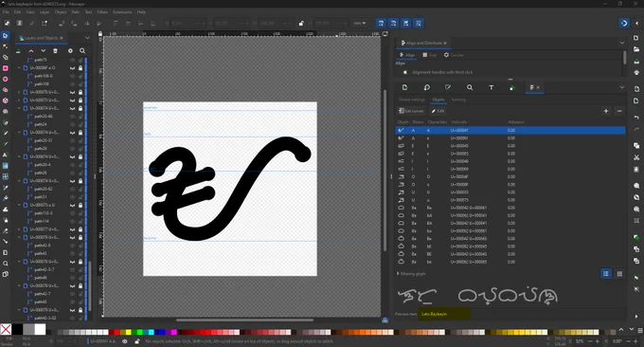The image size is (644, 347).
Task: Switch glyph view to grid mode
Action: [619, 274]
